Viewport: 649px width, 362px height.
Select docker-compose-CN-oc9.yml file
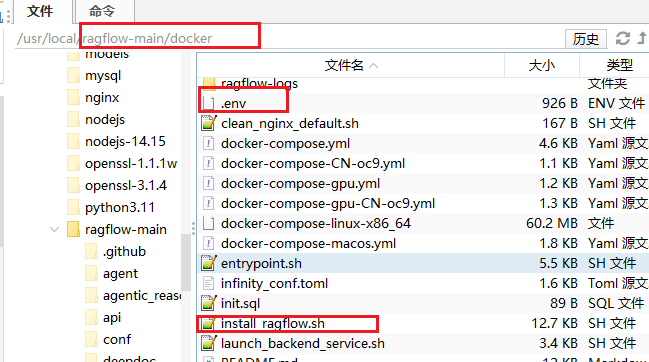[423, 163]
